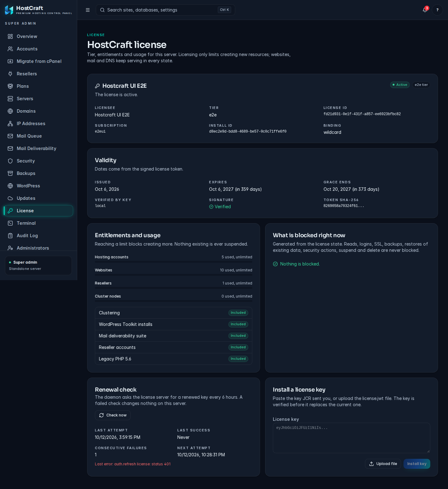The height and width of the screenshot is (489, 448).
Task: Click the Included badge for Clustering
Action: pyautogui.click(x=238, y=313)
